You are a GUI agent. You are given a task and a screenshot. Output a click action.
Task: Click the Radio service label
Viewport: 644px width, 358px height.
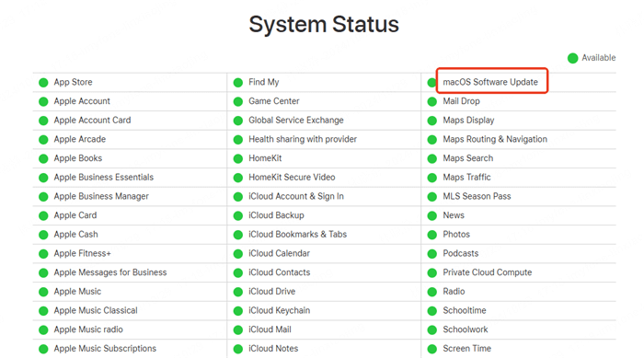[x=454, y=292]
